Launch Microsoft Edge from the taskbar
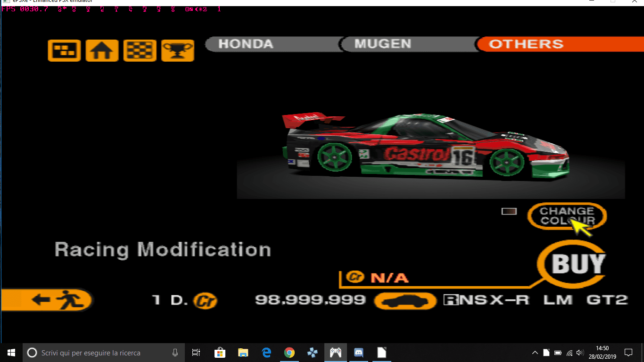This screenshot has height=362, width=644. click(x=266, y=353)
